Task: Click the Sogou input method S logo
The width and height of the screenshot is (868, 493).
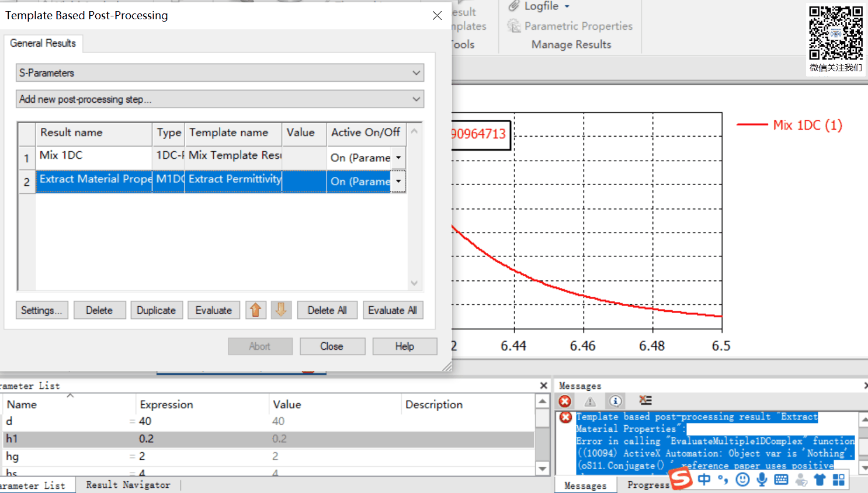Action: (x=680, y=478)
